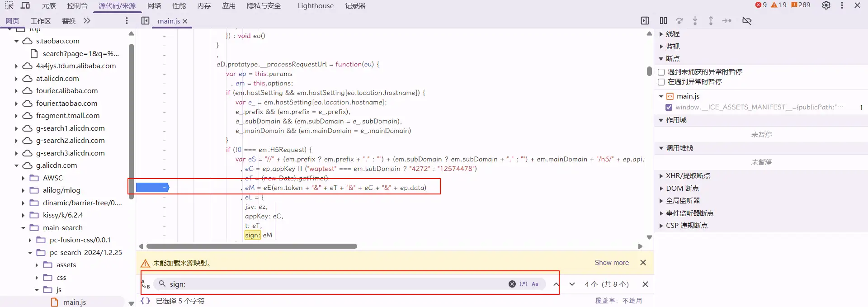
Task: Step into next function call
Action: pos(695,21)
